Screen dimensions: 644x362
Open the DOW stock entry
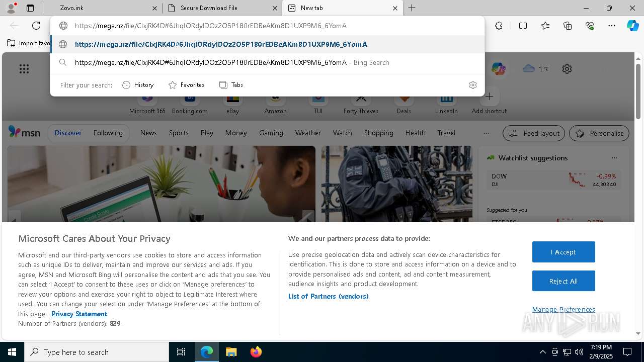point(553,180)
